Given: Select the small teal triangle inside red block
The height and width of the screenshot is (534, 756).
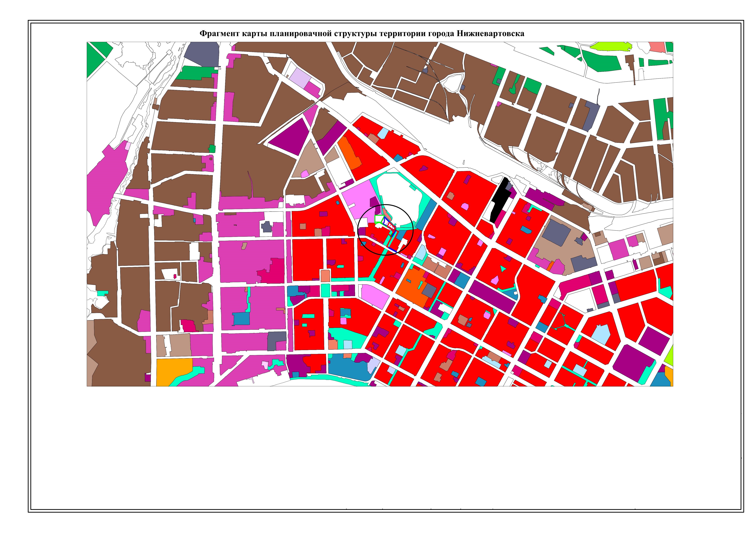Looking at the screenshot, I should (503, 269).
